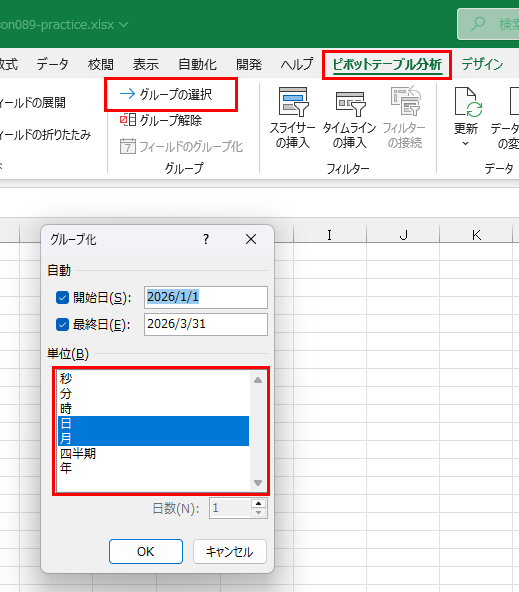The image size is (519, 592).
Task: Click the フィルターの接続 icon
Action: (x=405, y=101)
